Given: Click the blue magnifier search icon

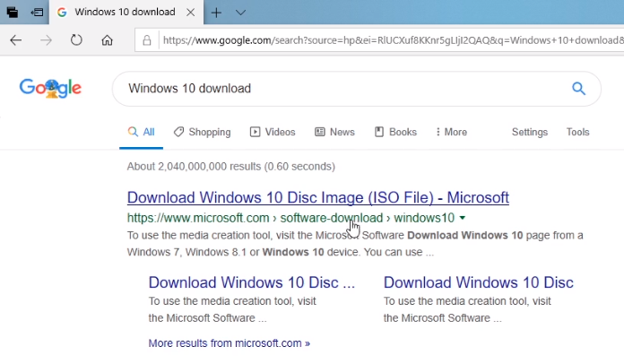Looking at the screenshot, I should (x=578, y=88).
